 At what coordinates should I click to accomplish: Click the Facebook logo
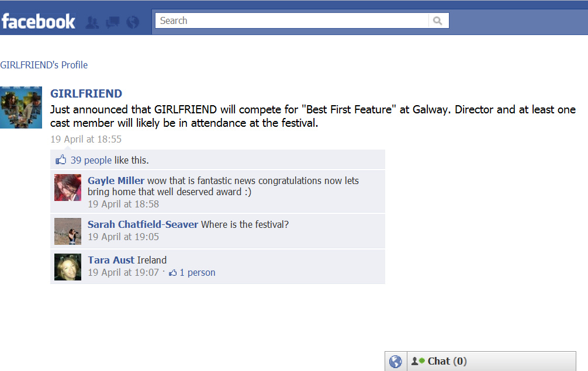38,22
